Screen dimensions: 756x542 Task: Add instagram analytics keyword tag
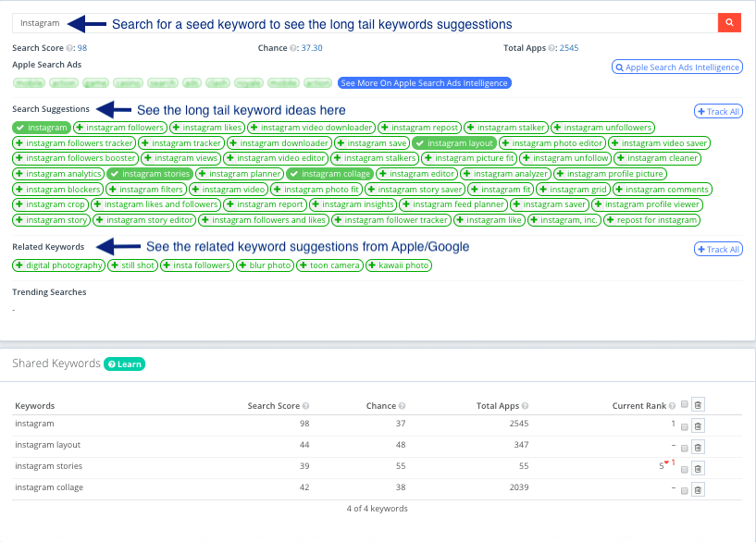point(58,174)
